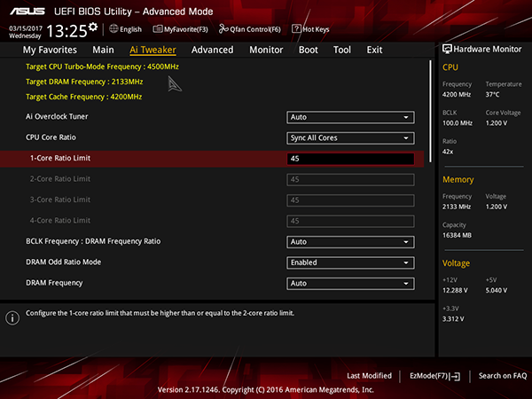This screenshot has width=532, height=399.
Task: Select the Exit tab
Action: [x=374, y=50]
